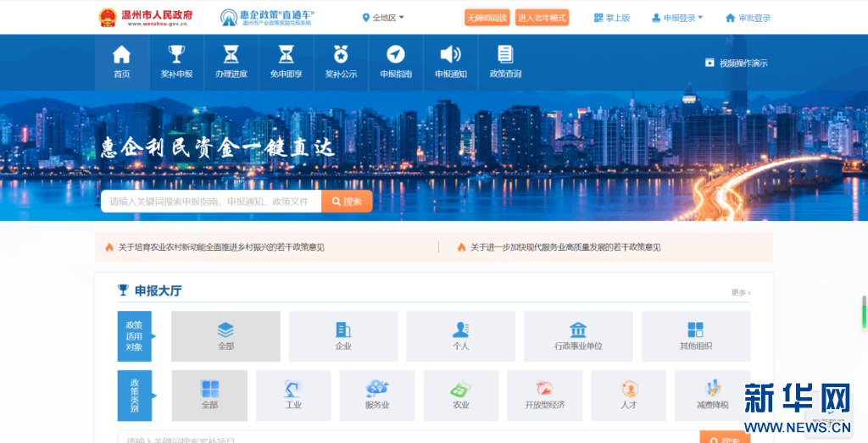
Task: Select 个人 policy target tab
Action: click(460, 336)
